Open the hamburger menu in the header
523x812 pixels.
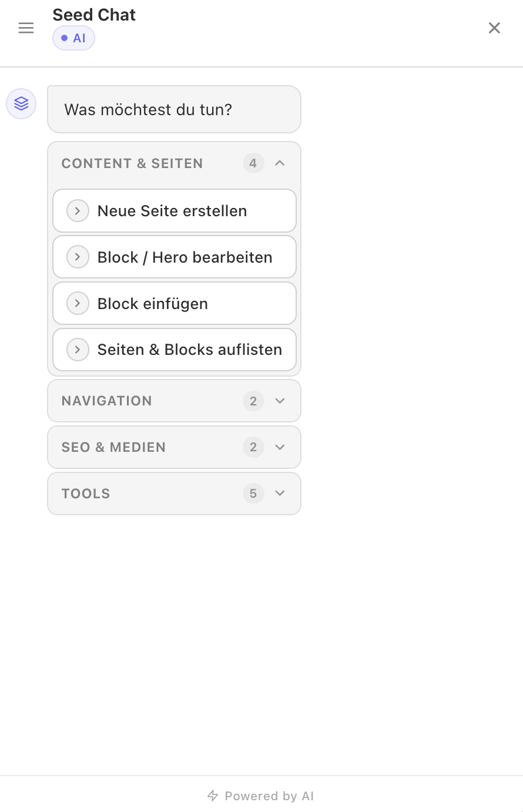point(26,28)
